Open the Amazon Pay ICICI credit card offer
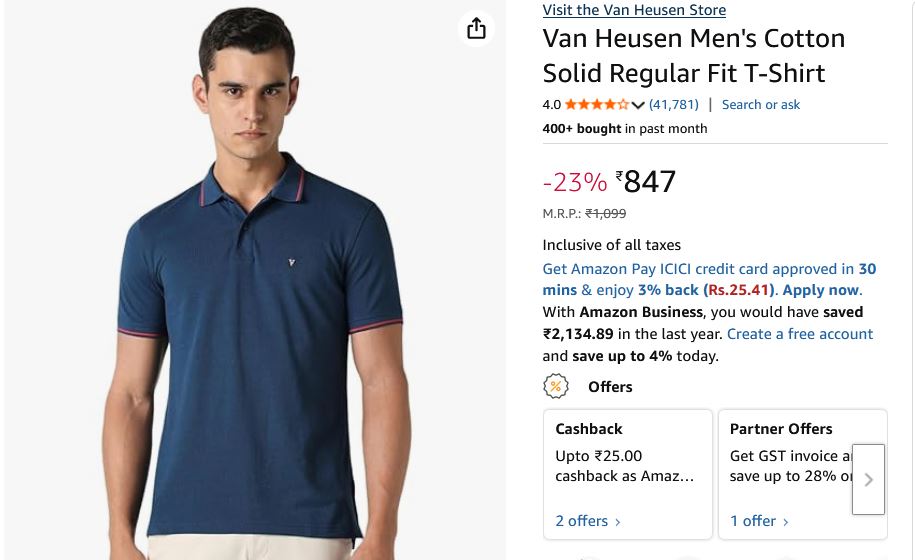Image resolution: width=915 pixels, height=560 pixels. coord(698,269)
